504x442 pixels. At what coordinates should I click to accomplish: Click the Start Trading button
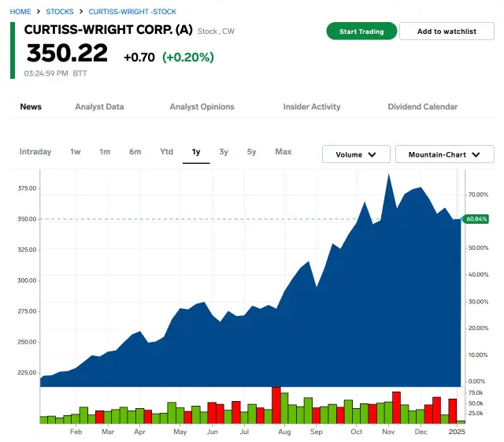[x=361, y=32]
